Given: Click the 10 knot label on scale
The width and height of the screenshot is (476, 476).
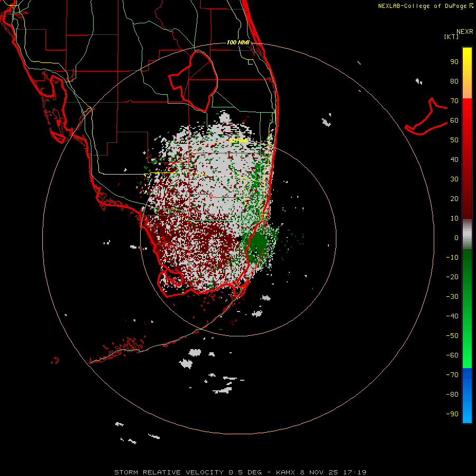Looking at the screenshot, I should pos(454,218).
